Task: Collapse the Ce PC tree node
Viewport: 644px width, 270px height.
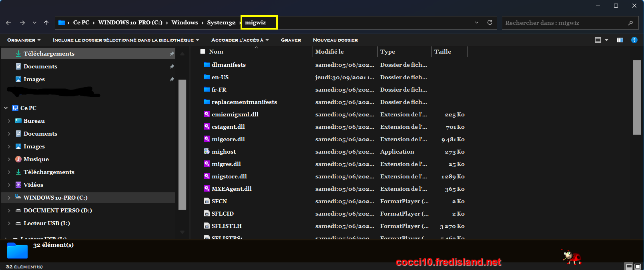Action: click(6, 108)
